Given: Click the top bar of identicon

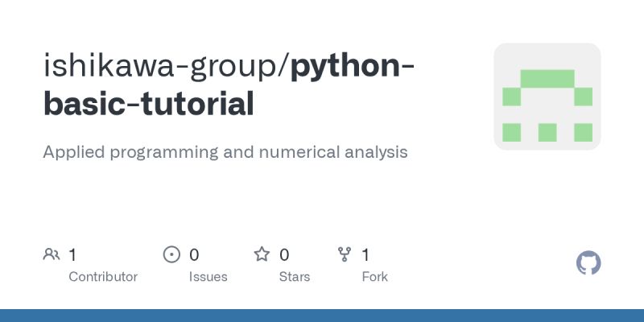Looking at the screenshot, I should point(547,78).
